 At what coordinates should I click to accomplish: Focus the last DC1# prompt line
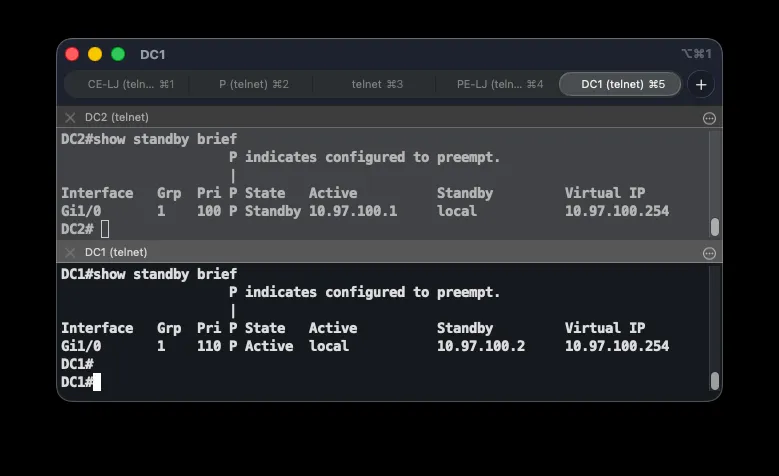coord(81,382)
